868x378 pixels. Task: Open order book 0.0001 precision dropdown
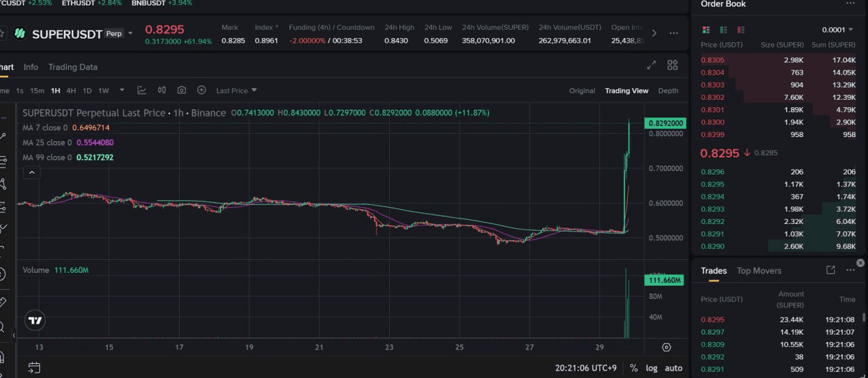point(837,30)
